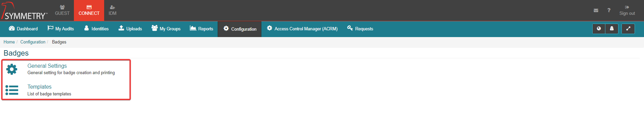Open the Dashboard menu item
The image size is (644, 122).
coord(23,29)
